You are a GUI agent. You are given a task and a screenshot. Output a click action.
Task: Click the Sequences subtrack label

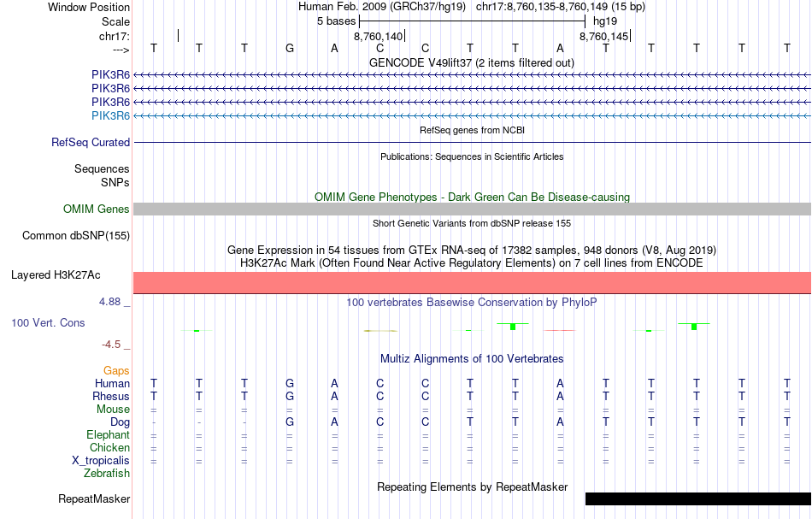point(102,168)
